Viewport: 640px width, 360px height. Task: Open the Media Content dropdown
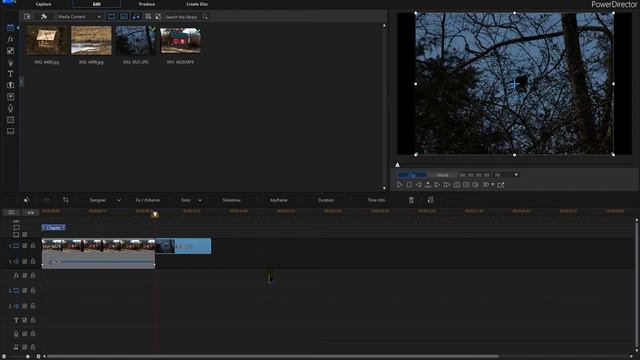pyautogui.click(x=80, y=17)
